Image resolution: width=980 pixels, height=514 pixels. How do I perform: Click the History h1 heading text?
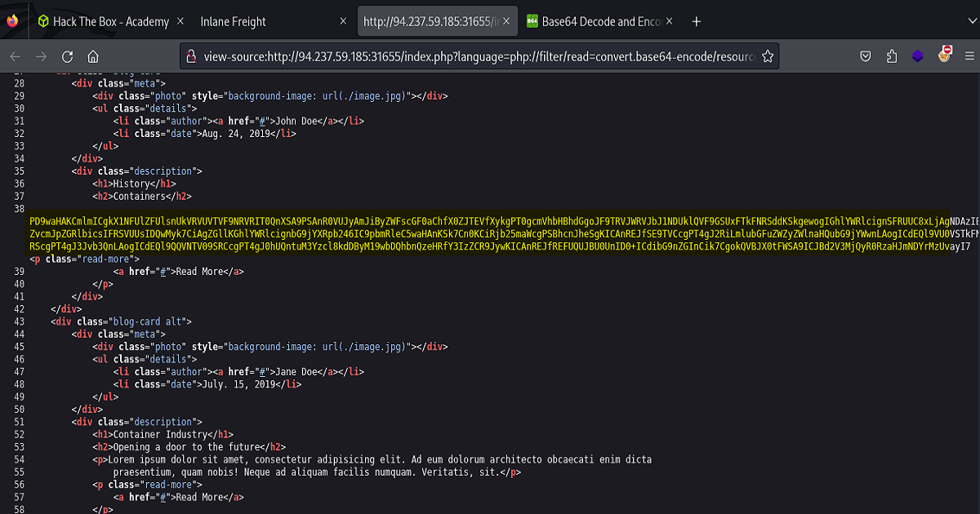pos(131,184)
